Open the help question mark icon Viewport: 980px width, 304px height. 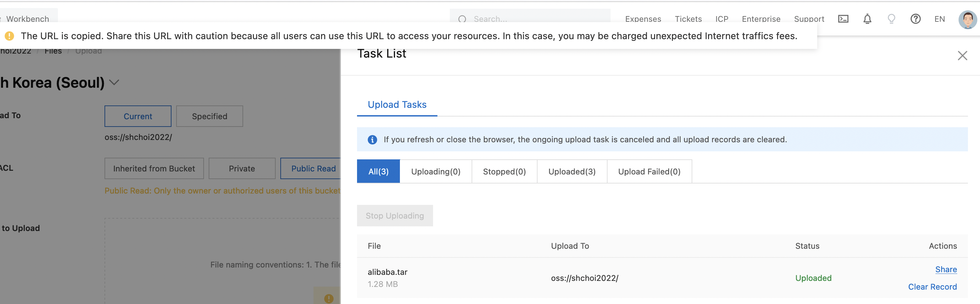[x=915, y=19]
